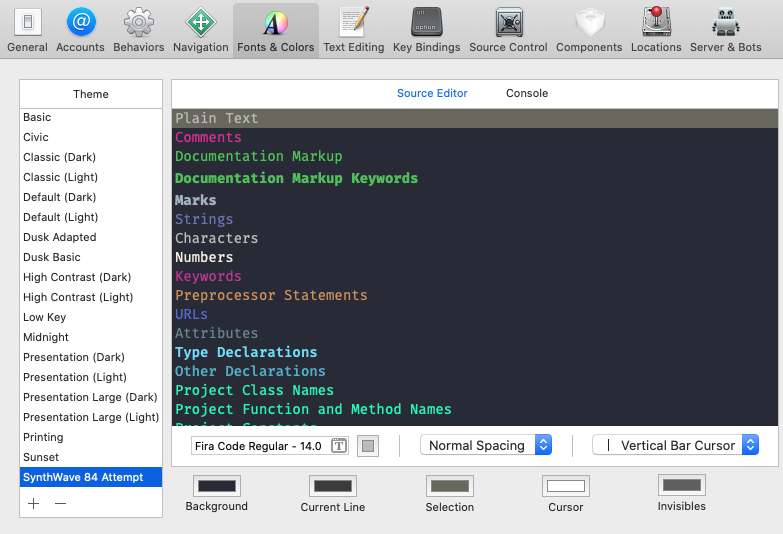Viewport: 783px width, 534px height.
Task: Select the Marks syntax row
Action: 475,200
